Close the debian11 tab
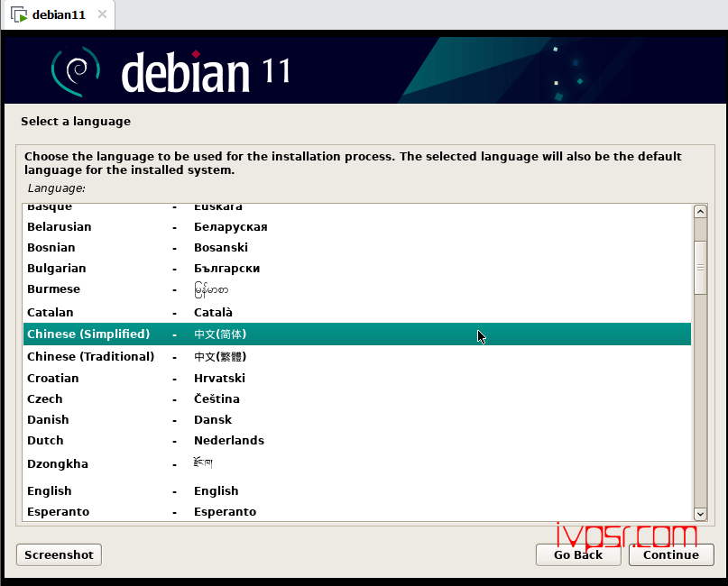The height and width of the screenshot is (586, 728). [102, 14]
